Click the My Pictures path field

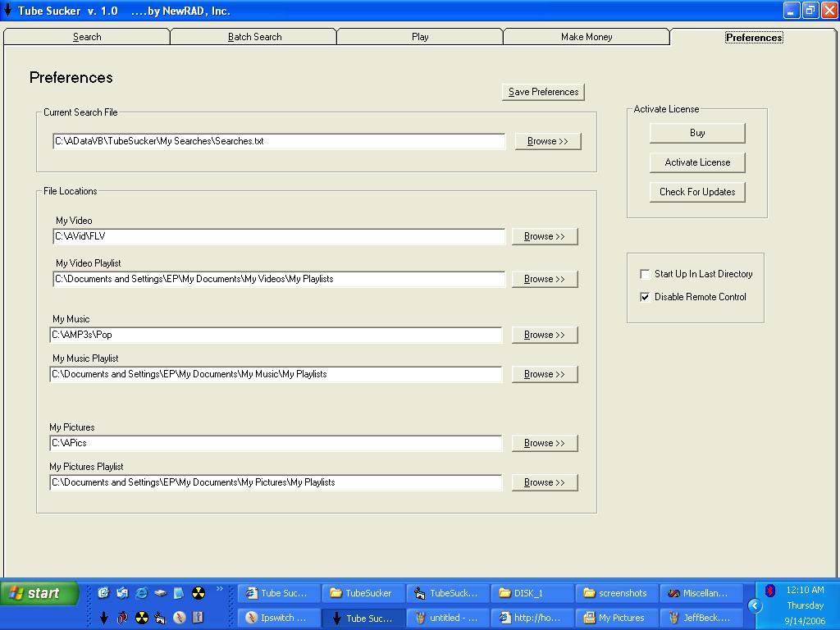(x=276, y=443)
